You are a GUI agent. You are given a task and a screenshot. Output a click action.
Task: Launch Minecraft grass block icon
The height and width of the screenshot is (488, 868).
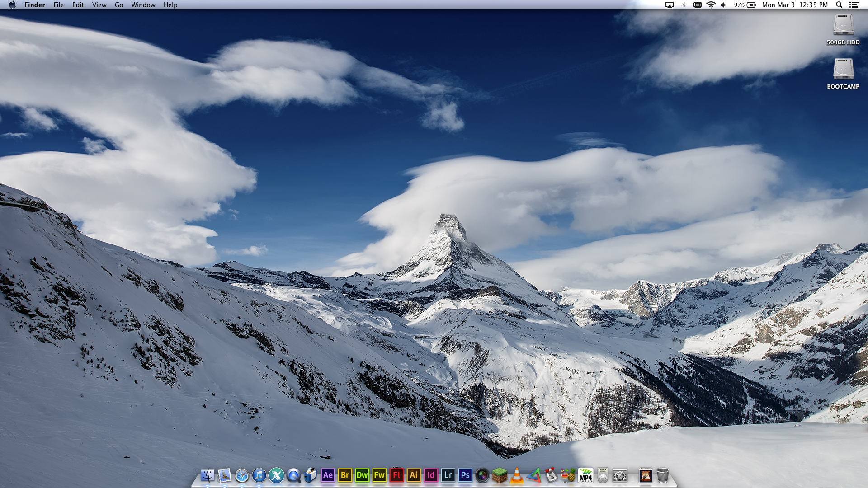[x=500, y=475]
